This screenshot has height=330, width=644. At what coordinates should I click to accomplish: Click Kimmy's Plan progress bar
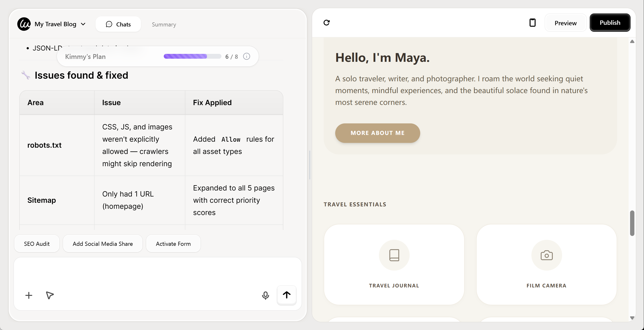click(x=192, y=57)
